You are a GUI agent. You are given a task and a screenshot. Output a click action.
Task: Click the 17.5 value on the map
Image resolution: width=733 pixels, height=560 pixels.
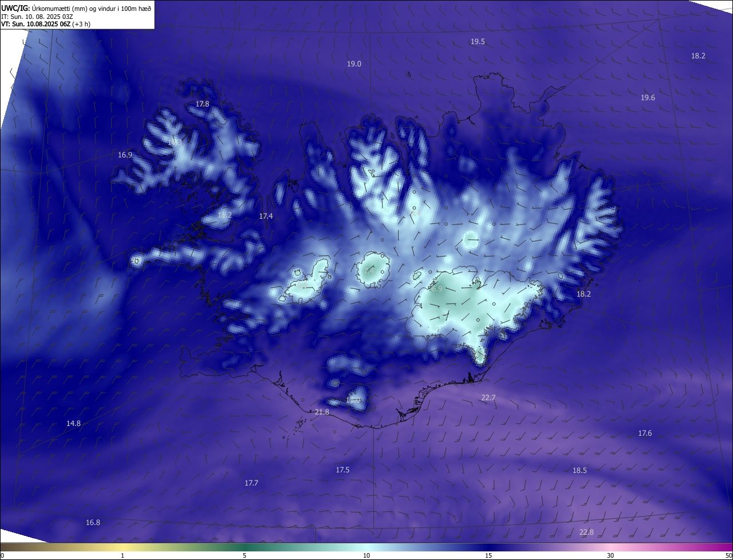(342, 470)
